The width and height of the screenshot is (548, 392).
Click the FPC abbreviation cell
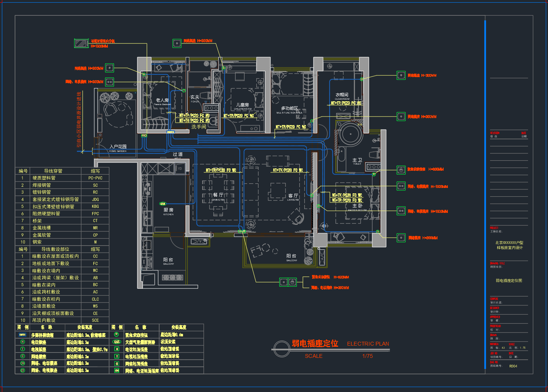tap(95, 214)
